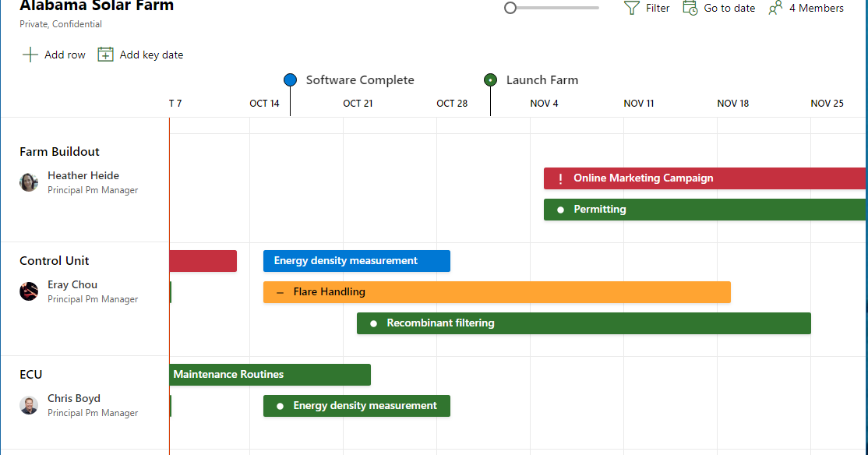
Task: Click the Add key date calendar icon
Action: coord(104,55)
